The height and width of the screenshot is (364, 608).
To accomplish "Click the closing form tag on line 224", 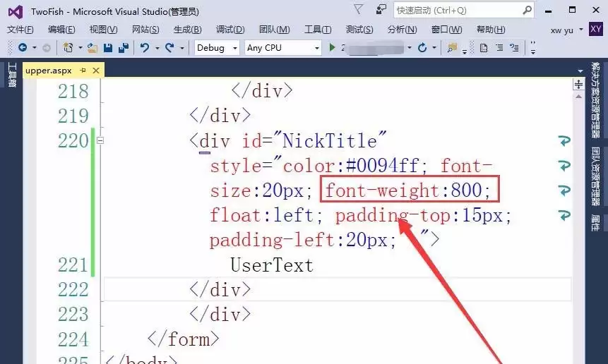I will point(183,339).
